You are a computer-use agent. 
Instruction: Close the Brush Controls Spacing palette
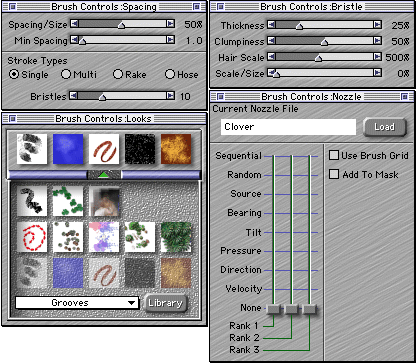pyautogui.click(x=12, y=6)
